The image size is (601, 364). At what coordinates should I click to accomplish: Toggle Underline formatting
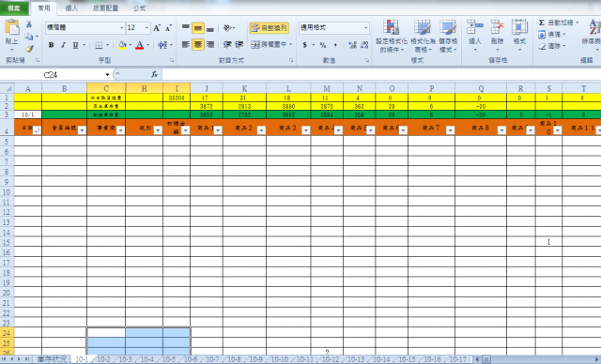tap(75, 45)
